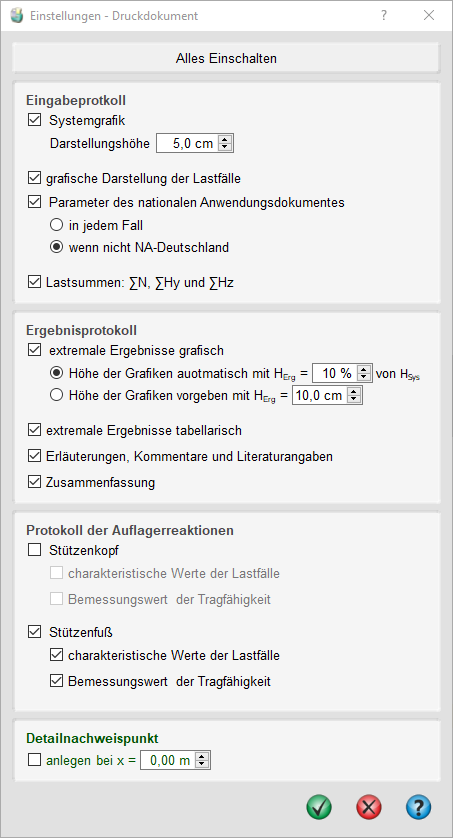
Task: Enable 'anlegen bei x =' checkbox
Action: click(34, 759)
